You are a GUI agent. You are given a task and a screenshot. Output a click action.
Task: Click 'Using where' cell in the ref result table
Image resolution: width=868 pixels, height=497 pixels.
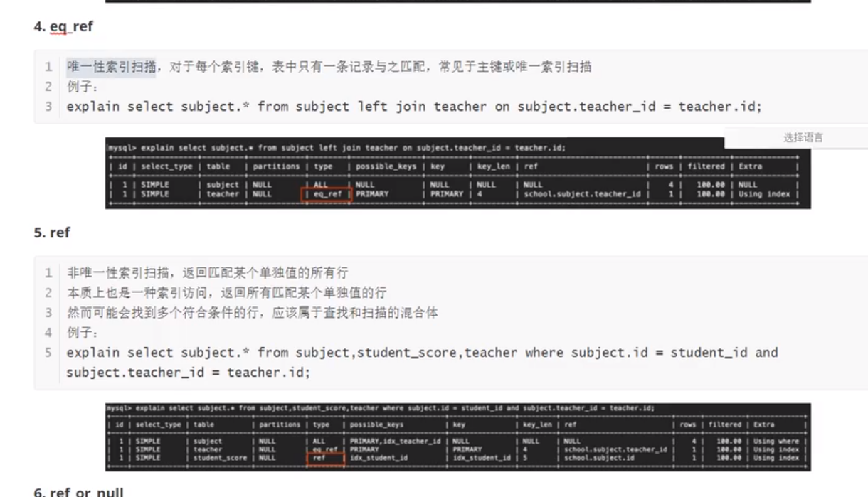(776, 441)
